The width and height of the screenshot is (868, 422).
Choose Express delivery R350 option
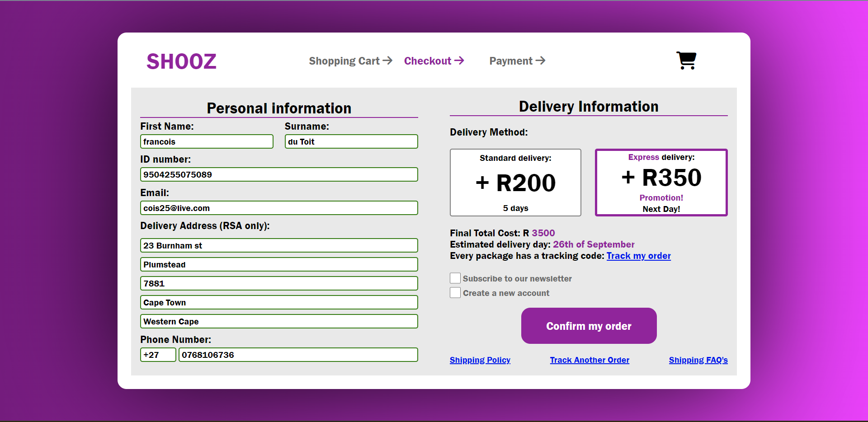[x=661, y=183]
